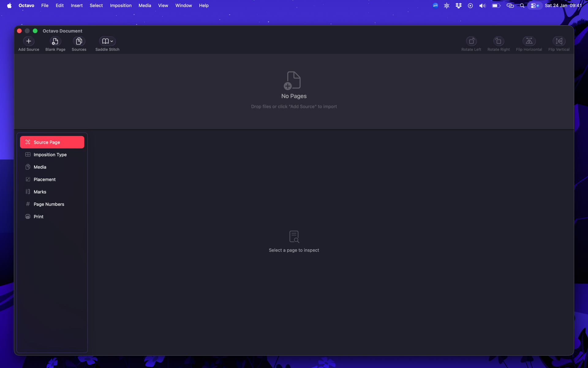This screenshot has height=368, width=588.
Task: Go to the Print section
Action: (x=38, y=217)
